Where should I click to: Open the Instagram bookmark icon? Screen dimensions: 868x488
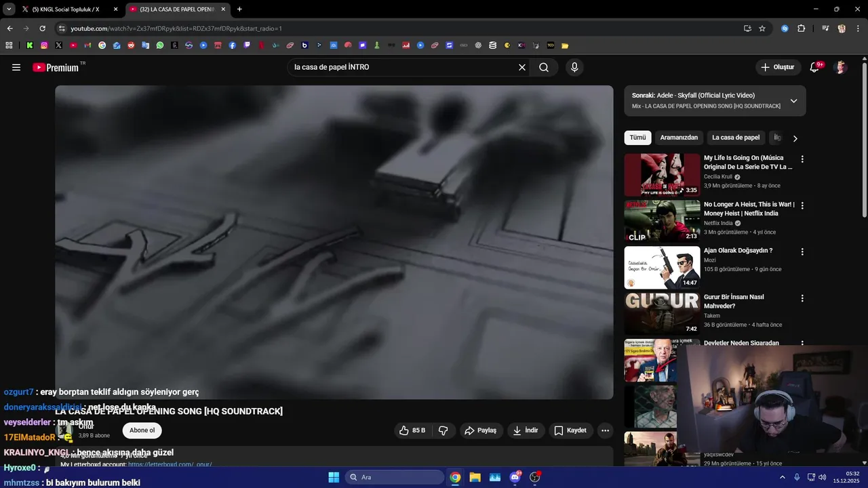coord(44,45)
